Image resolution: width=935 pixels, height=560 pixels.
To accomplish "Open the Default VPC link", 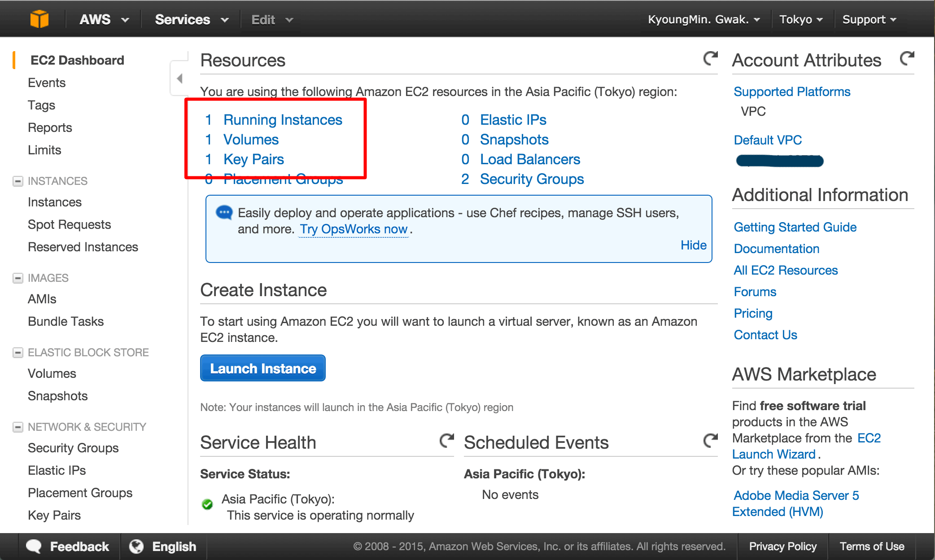I will coord(768,140).
